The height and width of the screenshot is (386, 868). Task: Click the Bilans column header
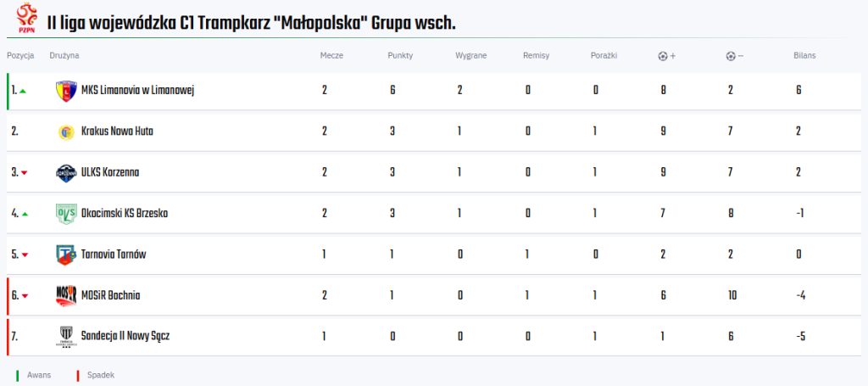coord(804,55)
